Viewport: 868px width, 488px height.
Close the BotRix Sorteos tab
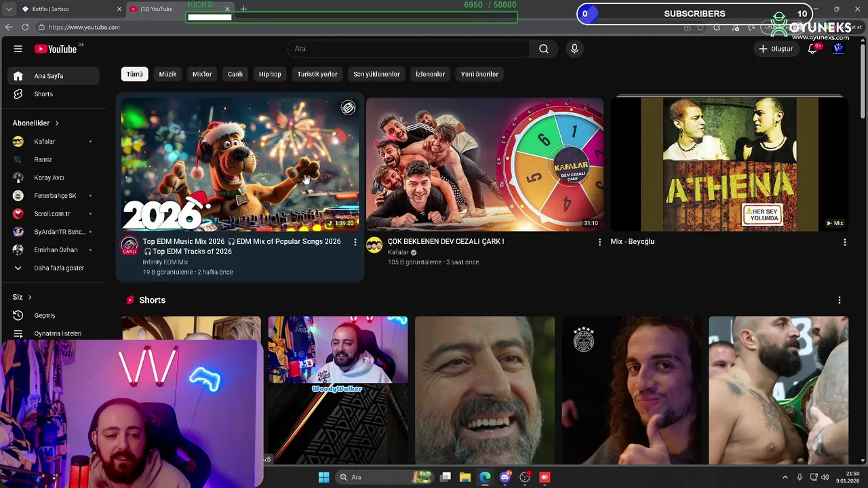pos(119,9)
